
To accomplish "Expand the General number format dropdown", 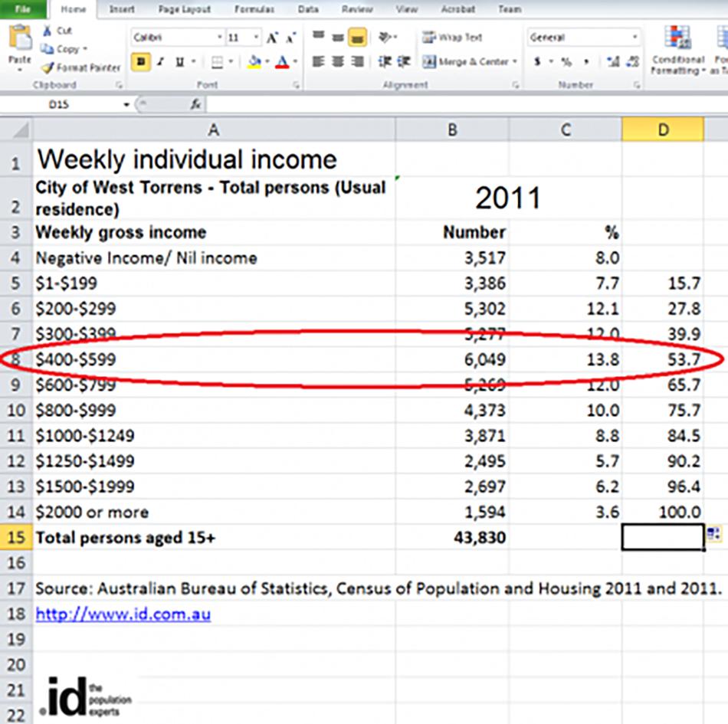I will [635, 37].
